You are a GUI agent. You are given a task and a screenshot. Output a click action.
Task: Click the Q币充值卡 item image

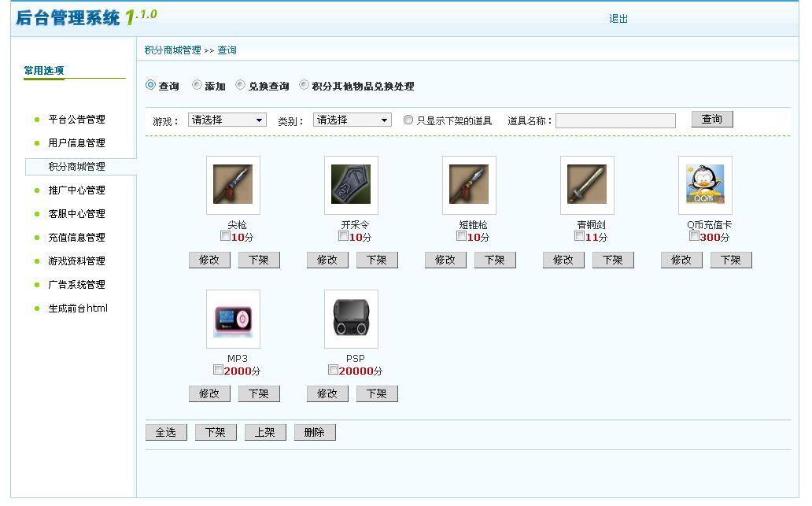(704, 185)
